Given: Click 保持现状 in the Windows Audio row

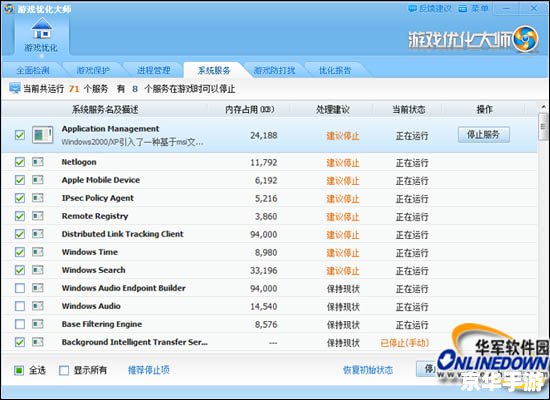Looking at the screenshot, I should 343,307.
